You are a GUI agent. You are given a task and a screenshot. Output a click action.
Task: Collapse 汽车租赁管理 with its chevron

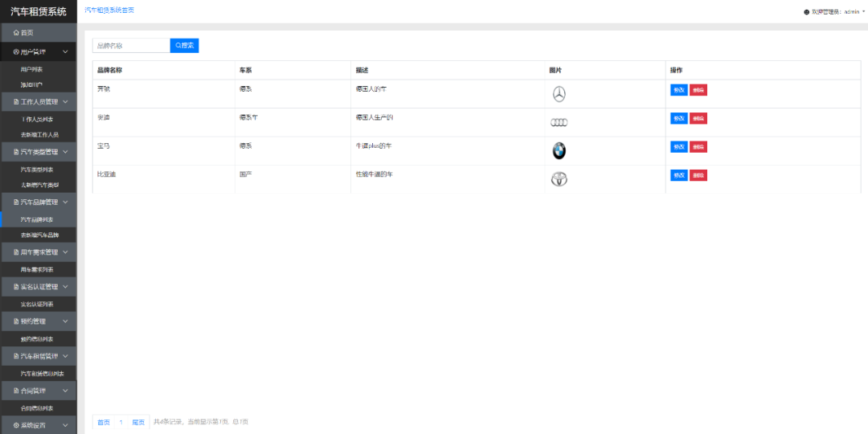pyautogui.click(x=65, y=356)
